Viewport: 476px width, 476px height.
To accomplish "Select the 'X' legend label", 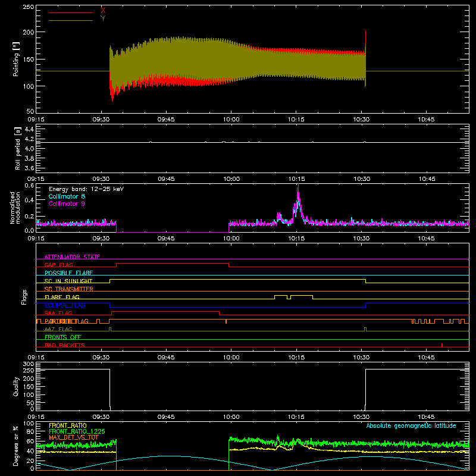I will (x=103, y=11).
